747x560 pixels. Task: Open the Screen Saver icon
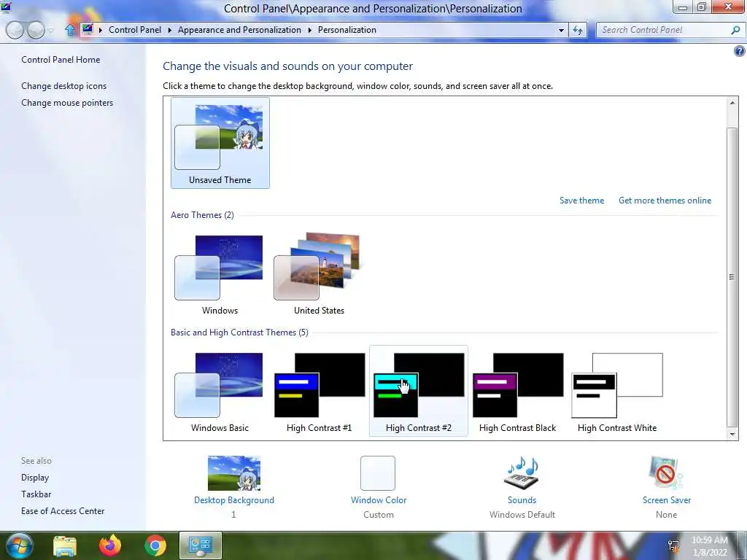tap(666, 472)
